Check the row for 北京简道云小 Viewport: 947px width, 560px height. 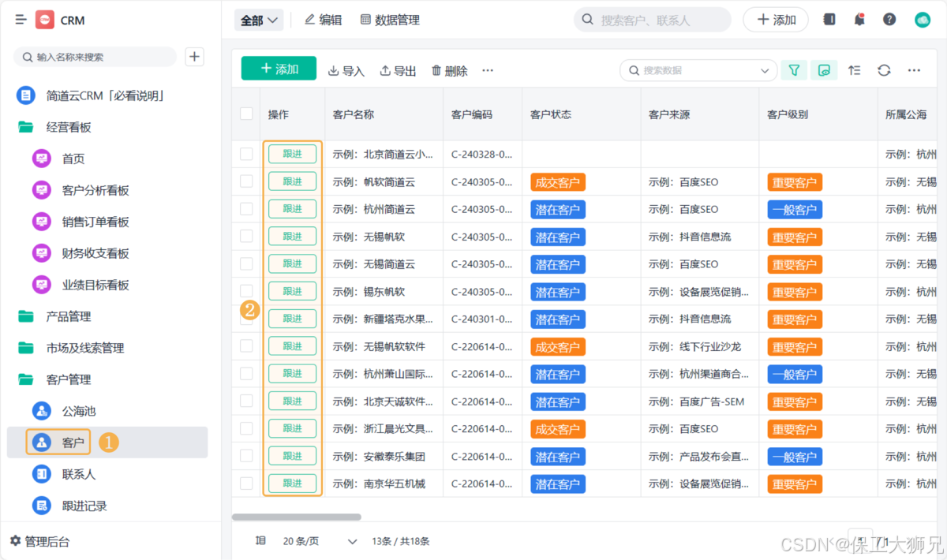(246, 154)
